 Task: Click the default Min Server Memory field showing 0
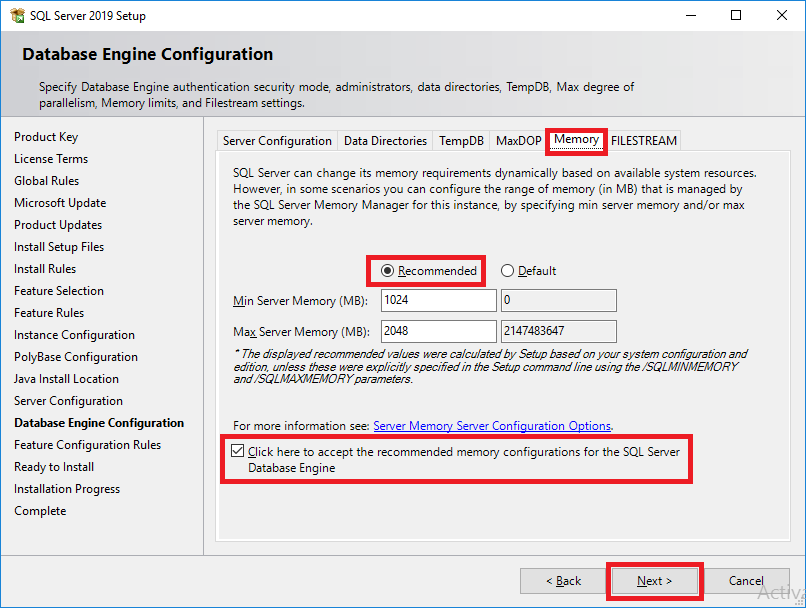click(559, 300)
